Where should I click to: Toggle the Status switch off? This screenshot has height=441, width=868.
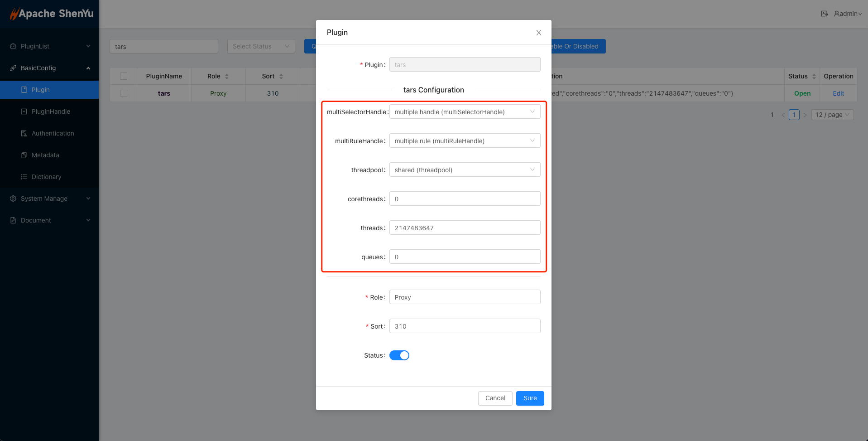[399, 355]
